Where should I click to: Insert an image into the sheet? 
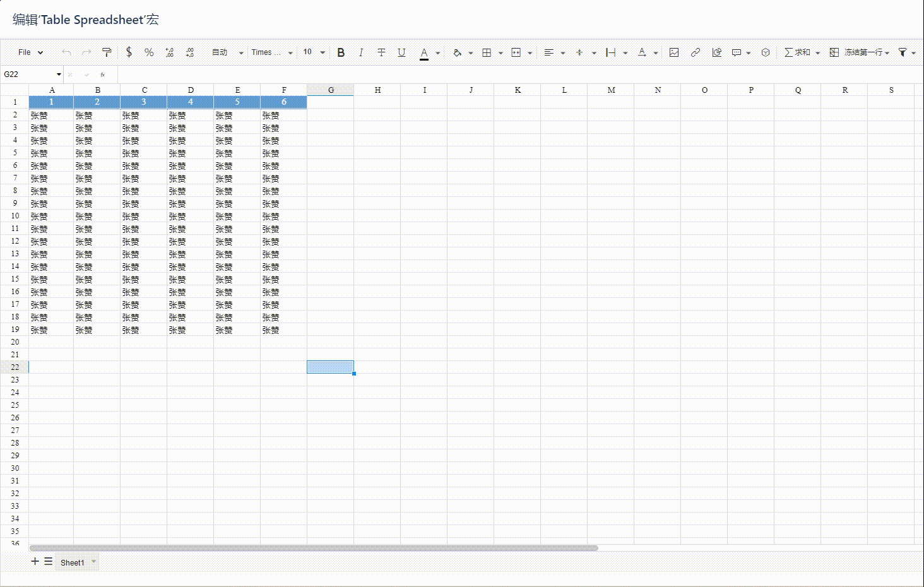[x=674, y=52]
